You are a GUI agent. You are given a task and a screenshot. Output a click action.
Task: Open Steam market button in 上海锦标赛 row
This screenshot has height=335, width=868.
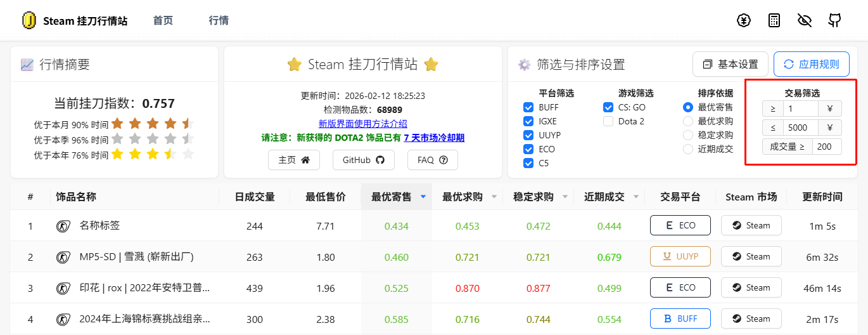(751, 319)
